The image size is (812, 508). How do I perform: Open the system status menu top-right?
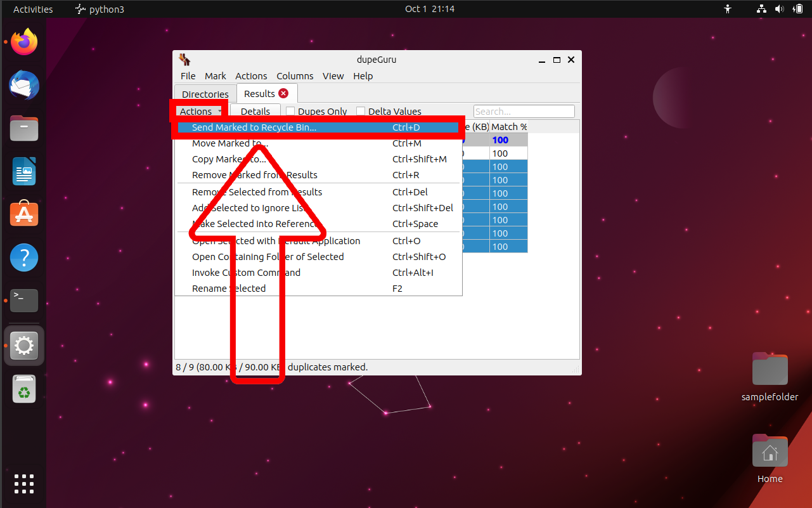pos(779,9)
